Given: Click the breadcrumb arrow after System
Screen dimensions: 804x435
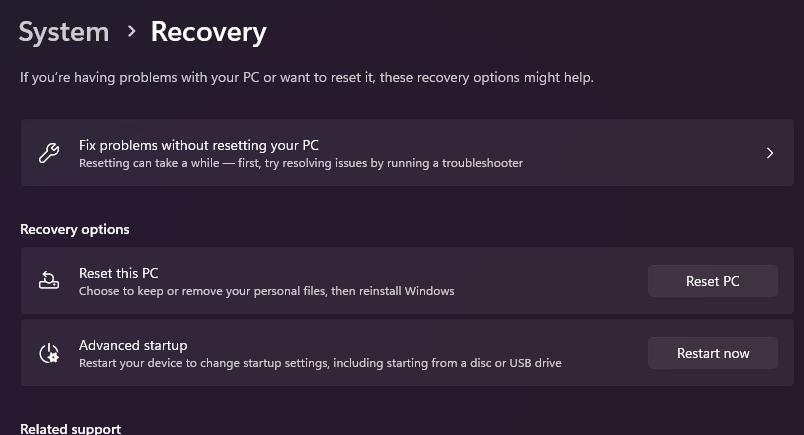Looking at the screenshot, I should click(131, 32).
